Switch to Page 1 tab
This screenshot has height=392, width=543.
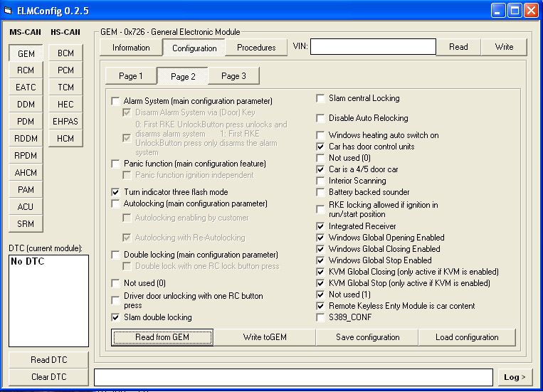[131, 76]
